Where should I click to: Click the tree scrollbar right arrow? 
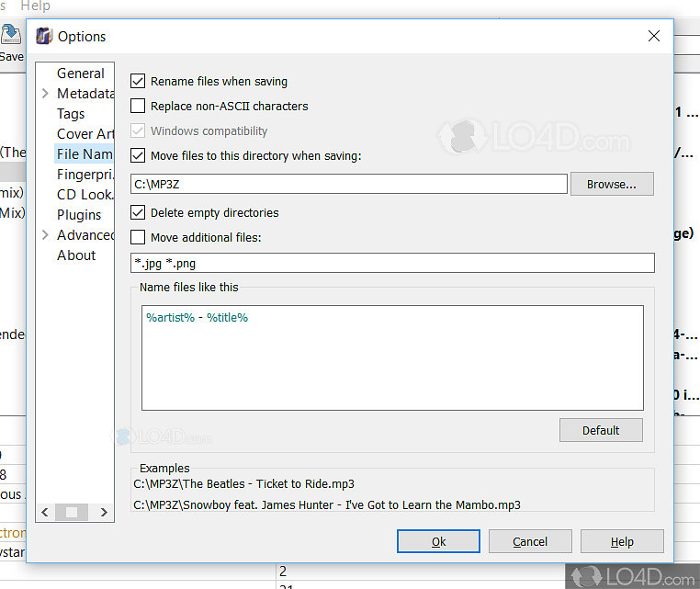click(x=104, y=512)
